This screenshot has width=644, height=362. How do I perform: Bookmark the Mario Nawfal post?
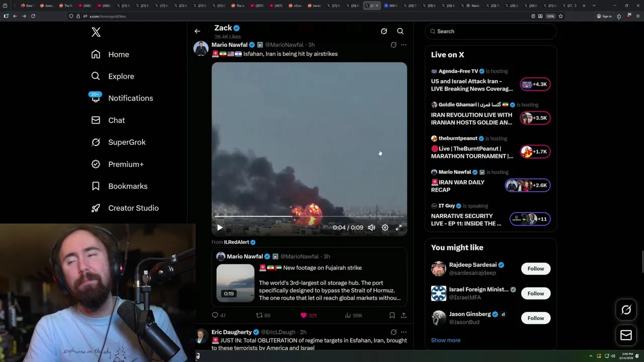click(392, 315)
